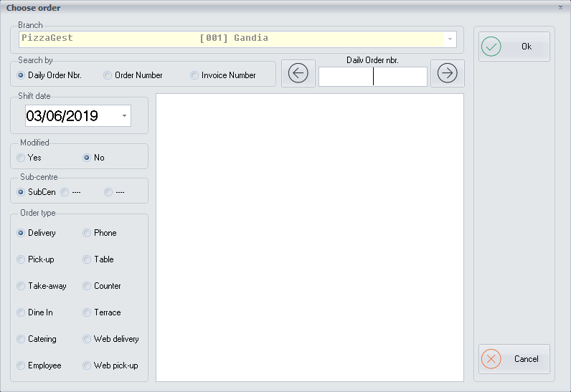Select the Web delivery order type
The image size is (571, 392).
click(87, 339)
